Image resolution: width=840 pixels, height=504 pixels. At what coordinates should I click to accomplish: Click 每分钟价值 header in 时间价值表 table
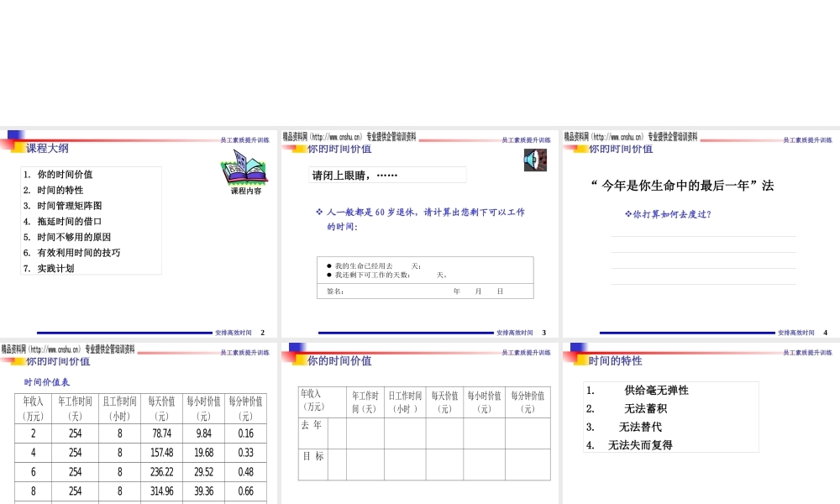pyautogui.click(x=246, y=408)
